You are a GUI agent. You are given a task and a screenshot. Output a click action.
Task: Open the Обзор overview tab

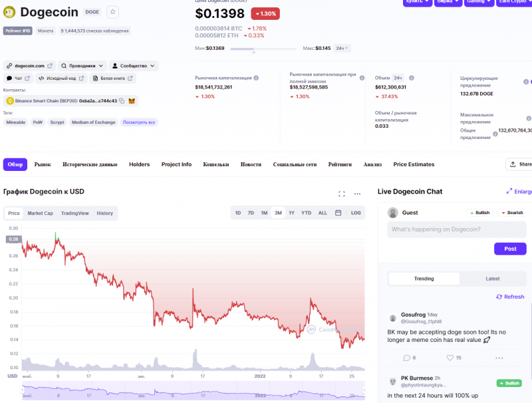coord(15,164)
